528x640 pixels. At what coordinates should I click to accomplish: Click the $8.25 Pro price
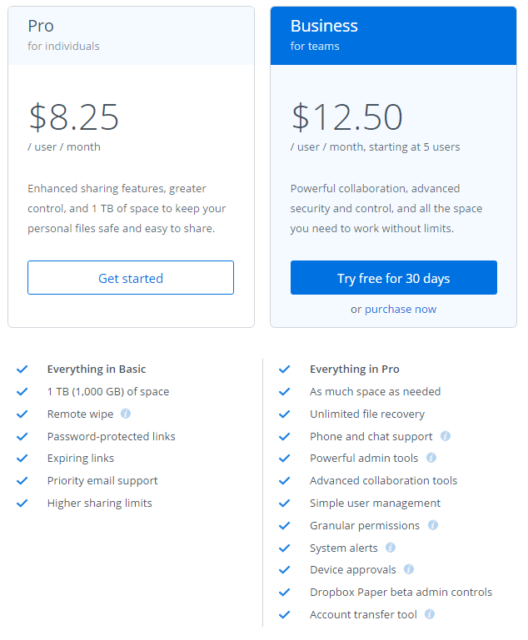(73, 117)
